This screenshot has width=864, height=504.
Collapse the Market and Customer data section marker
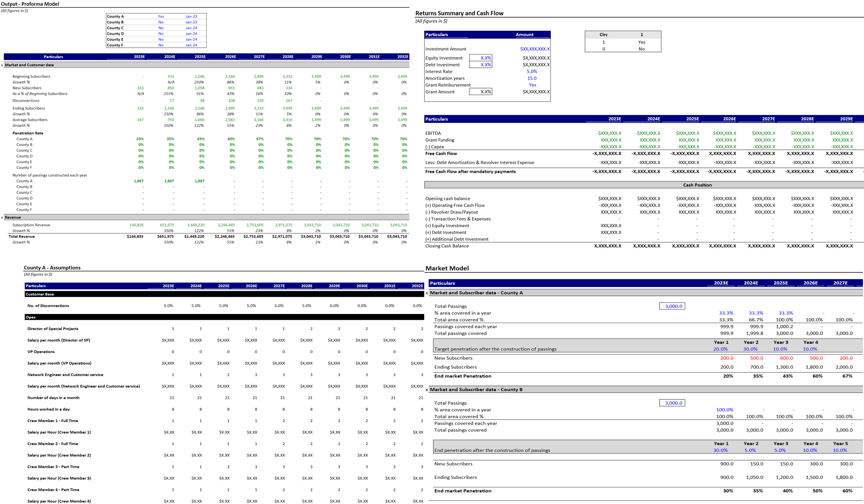point(2,65)
